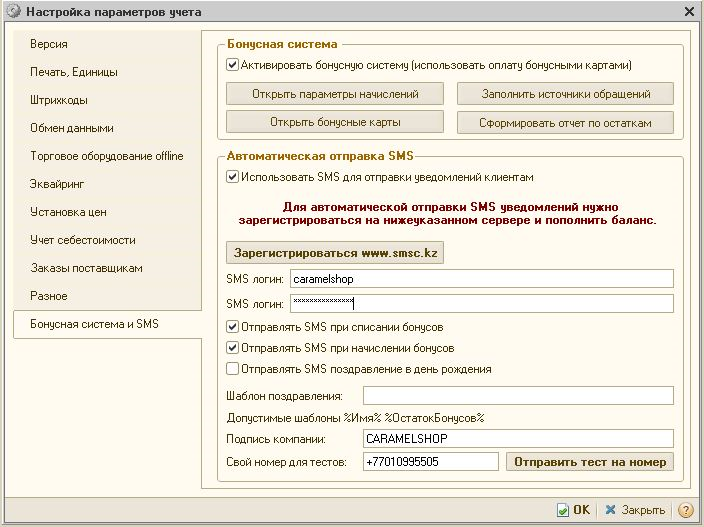This screenshot has height=527, width=704.
Task: Select Учет себестоимости tab
Action: 108,240
